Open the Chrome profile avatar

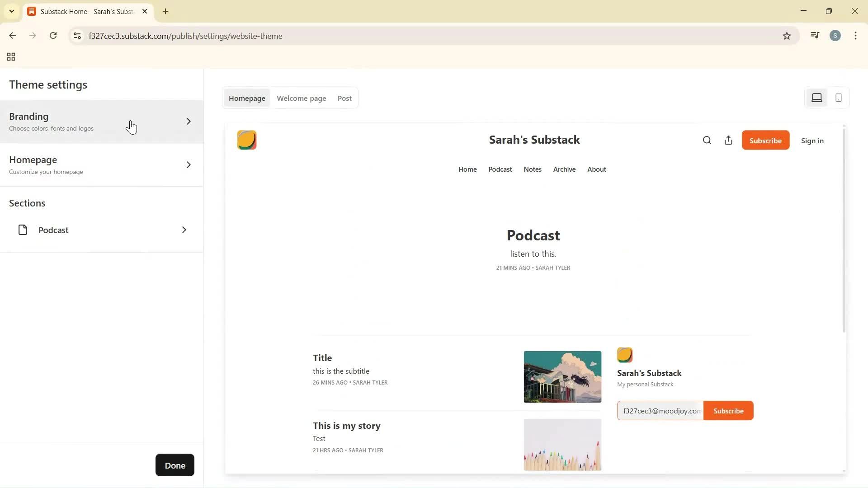[835, 36]
